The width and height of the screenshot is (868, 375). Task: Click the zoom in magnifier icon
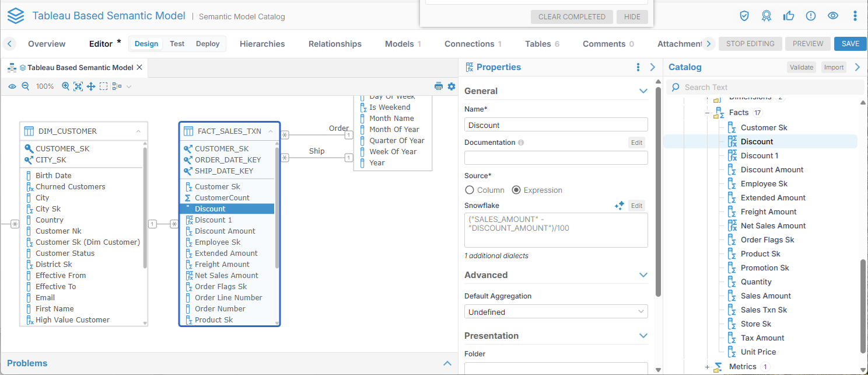[65, 86]
